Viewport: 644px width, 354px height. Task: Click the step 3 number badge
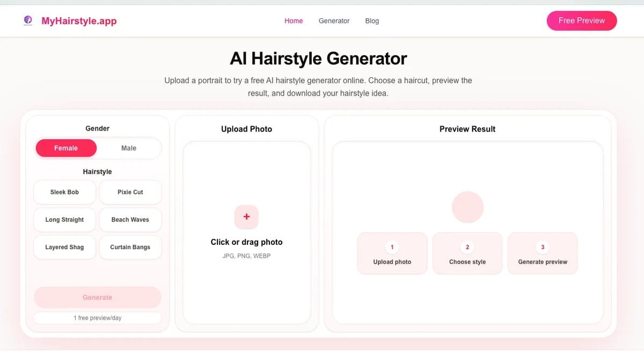[543, 247]
